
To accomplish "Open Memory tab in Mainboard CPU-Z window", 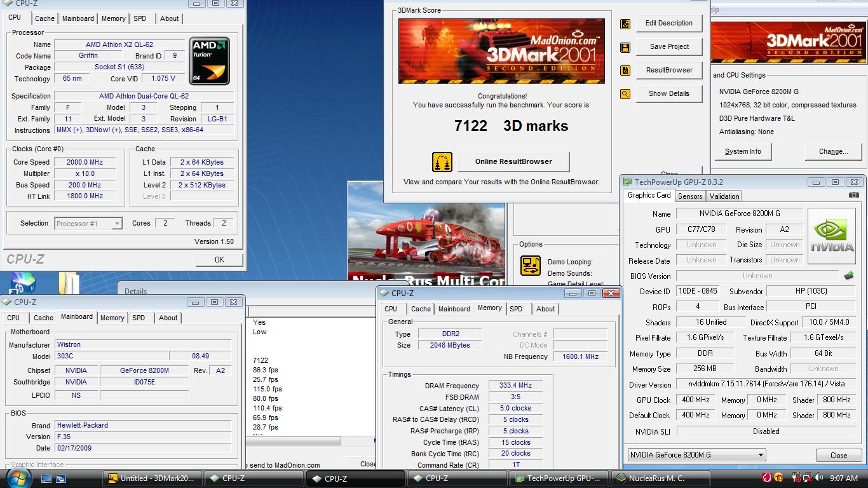I will [x=112, y=318].
